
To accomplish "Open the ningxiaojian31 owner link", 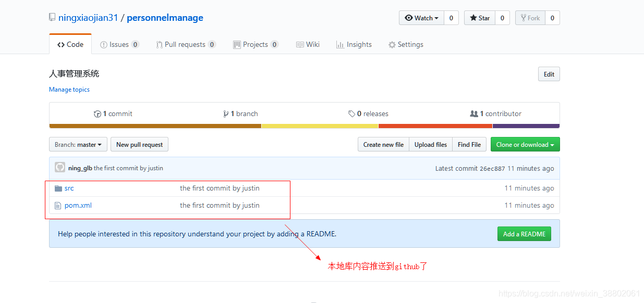I will [88, 18].
